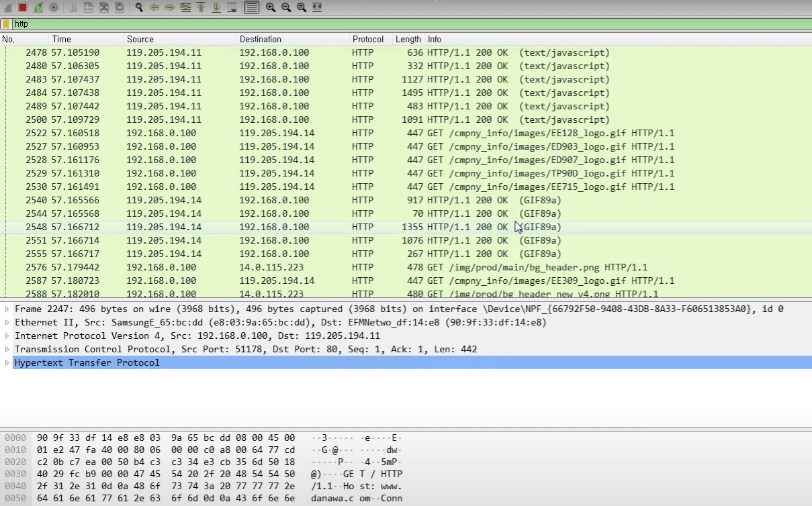Expand the Frame 2247 details

(x=7, y=309)
